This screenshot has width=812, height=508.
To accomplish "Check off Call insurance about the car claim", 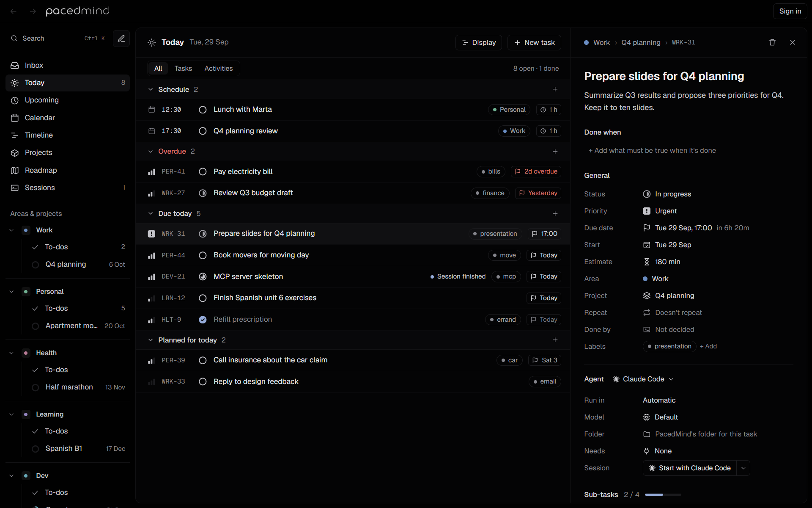I will pyautogui.click(x=203, y=360).
